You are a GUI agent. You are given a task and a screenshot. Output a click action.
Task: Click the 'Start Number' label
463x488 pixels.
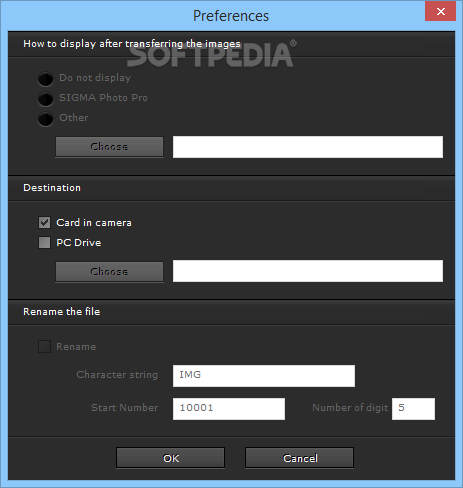[125, 408]
